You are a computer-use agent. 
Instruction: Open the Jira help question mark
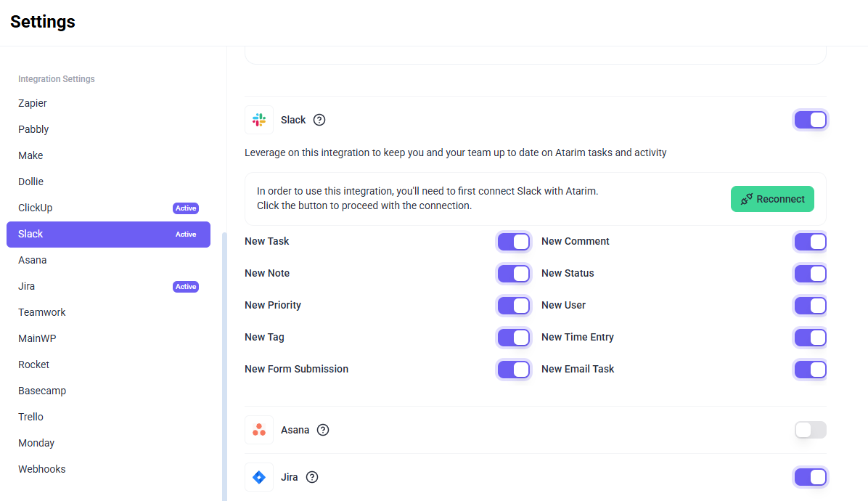pyautogui.click(x=312, y=477)
